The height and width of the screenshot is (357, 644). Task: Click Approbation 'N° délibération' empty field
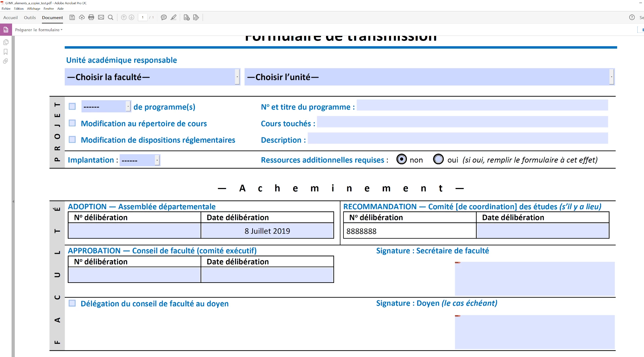click(135, 275)
